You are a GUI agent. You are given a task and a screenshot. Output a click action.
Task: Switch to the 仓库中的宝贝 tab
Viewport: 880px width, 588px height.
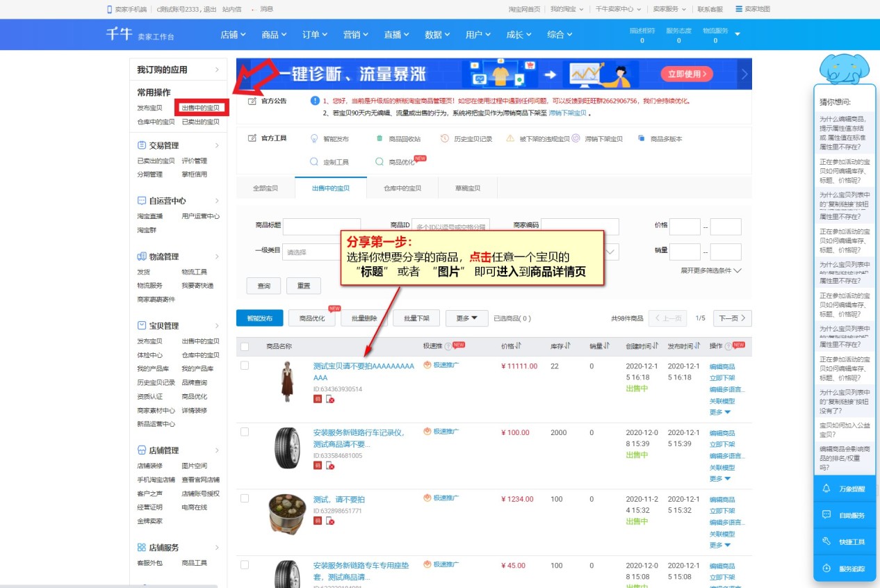pos(402,188)
